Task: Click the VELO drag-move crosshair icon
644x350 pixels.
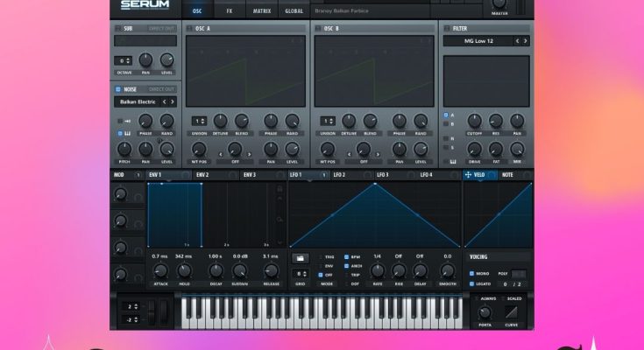Action: tap(468, 175)
